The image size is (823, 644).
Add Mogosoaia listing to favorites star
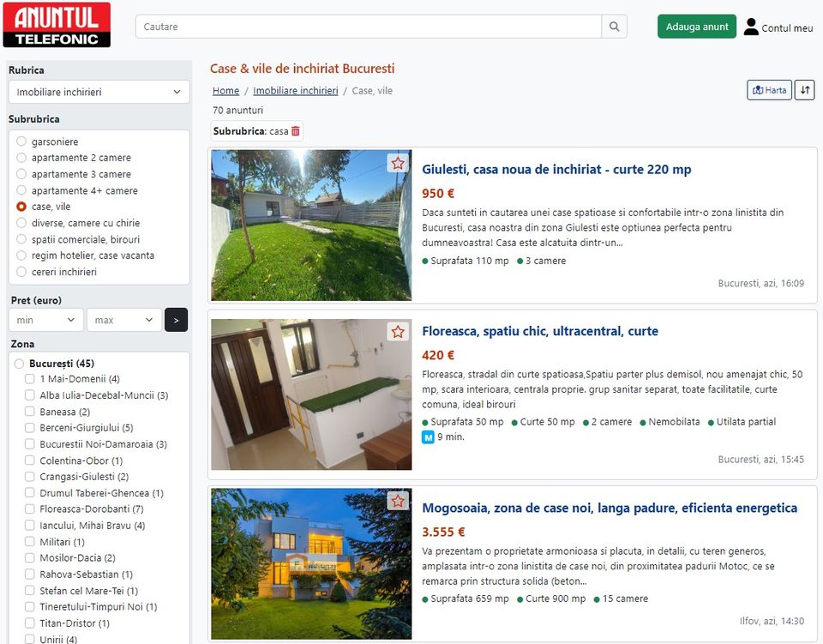398,501
